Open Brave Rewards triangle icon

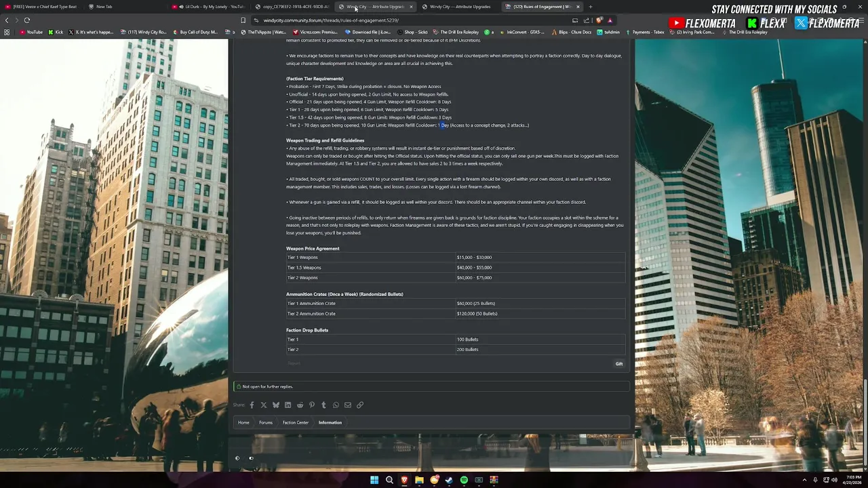[x=610, y=20]
